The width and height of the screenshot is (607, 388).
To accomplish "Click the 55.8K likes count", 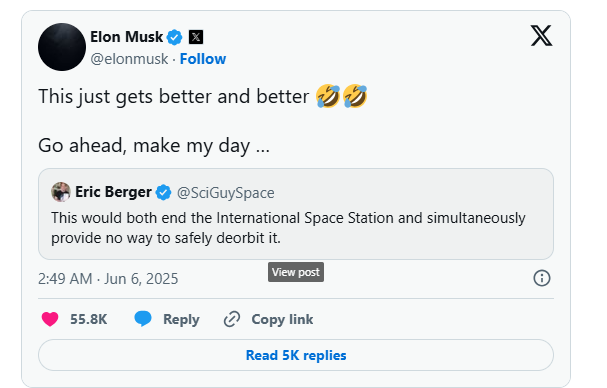I will pyautogui.click(x=89, y=319).
